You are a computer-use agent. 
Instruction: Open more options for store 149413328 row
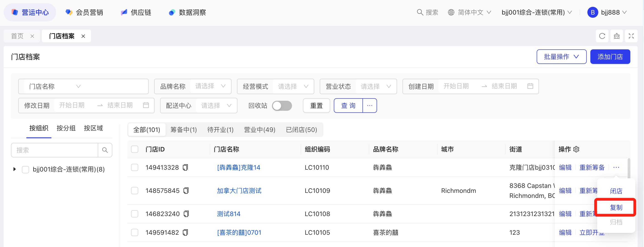[x=616, y=167]
